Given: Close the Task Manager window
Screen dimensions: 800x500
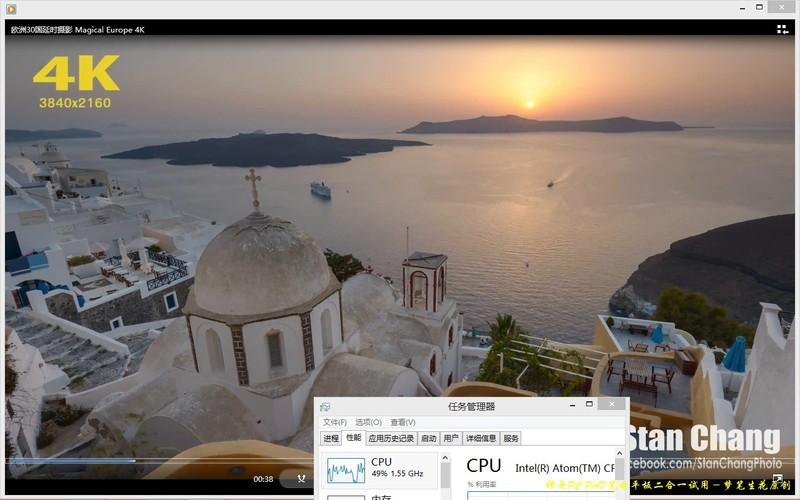Looking at the screenshot, I should 612,404.
